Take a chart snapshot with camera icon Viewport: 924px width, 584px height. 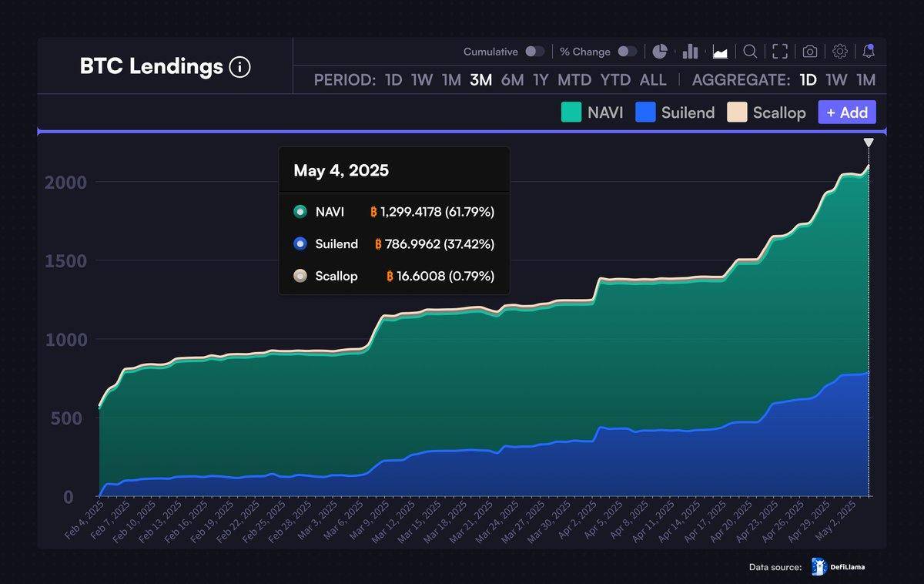coord(810,52)
